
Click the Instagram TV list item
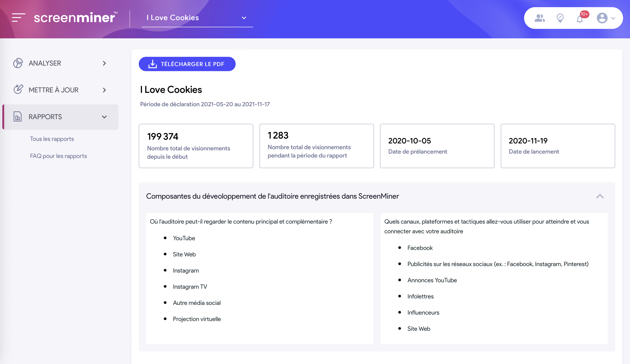[x=190, y=287]
